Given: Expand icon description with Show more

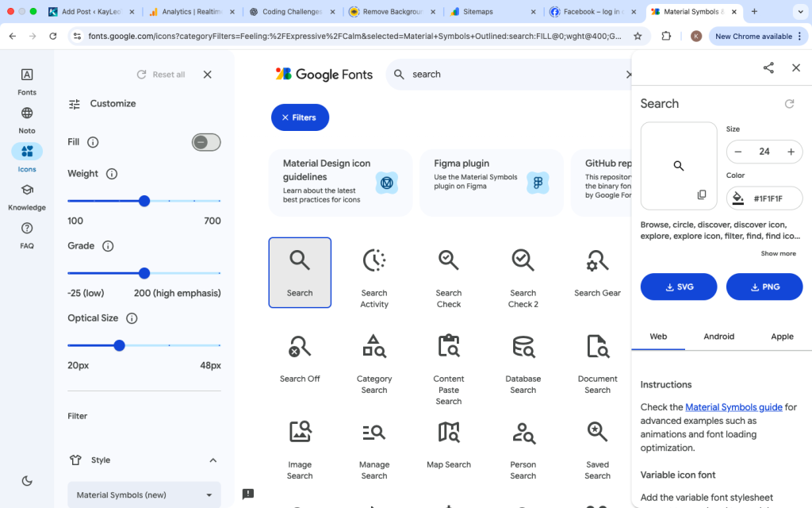Looking at the screenshot, I should click(778, 253).
